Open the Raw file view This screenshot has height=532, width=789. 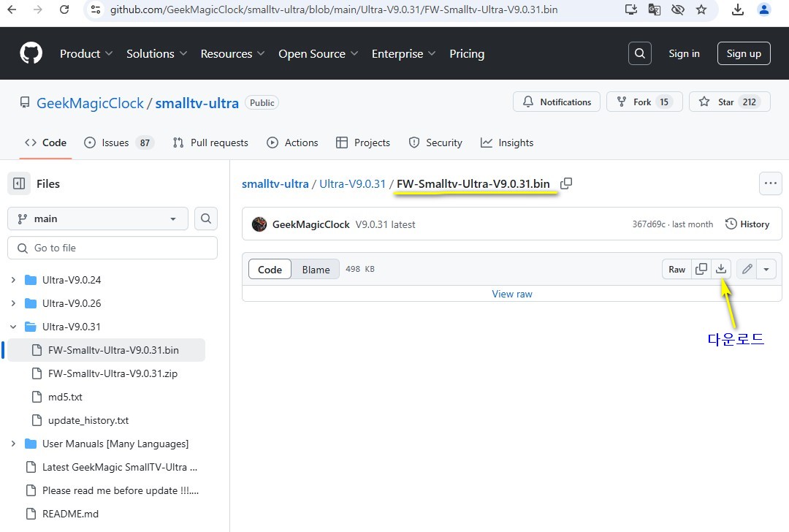tap(676, 269)
